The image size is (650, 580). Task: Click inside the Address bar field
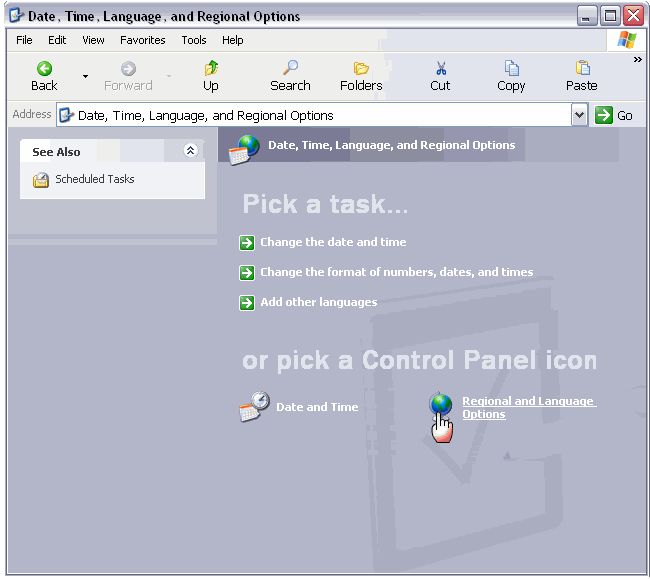[x=313, y=115]
